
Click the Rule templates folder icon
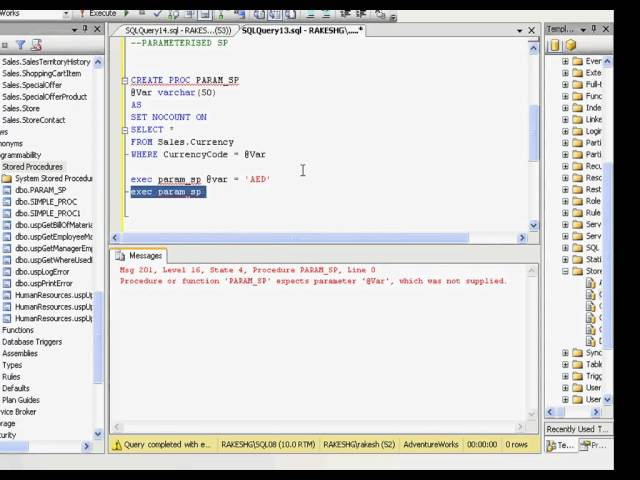(577, 213)
